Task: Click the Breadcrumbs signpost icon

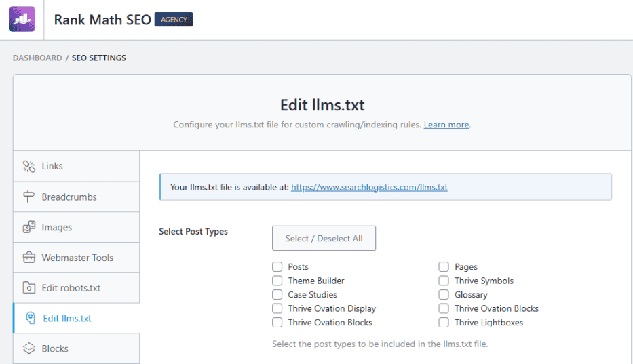Action: pos(29,197)
